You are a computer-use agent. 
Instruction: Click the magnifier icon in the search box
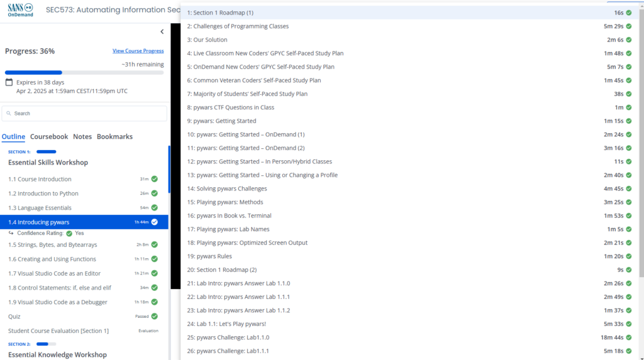(x=8, y=114)
